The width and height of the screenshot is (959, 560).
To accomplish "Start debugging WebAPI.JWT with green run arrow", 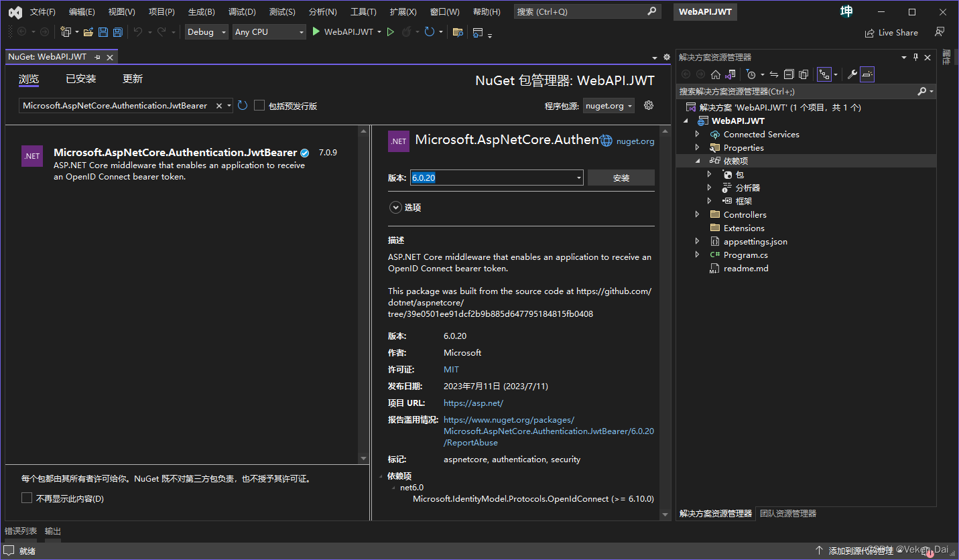I will 317,31.
